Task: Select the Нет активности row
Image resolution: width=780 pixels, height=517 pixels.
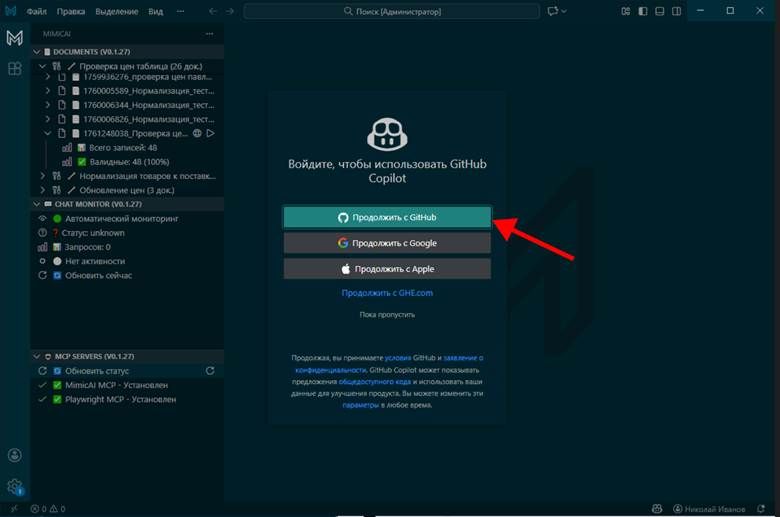Action: point(127,261)
